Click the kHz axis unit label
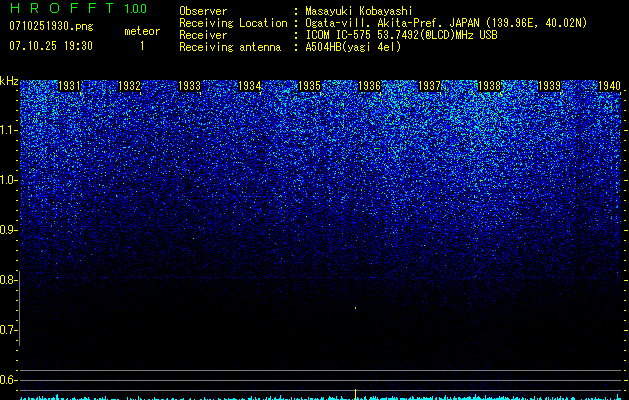629x400 pixels. 9,81
